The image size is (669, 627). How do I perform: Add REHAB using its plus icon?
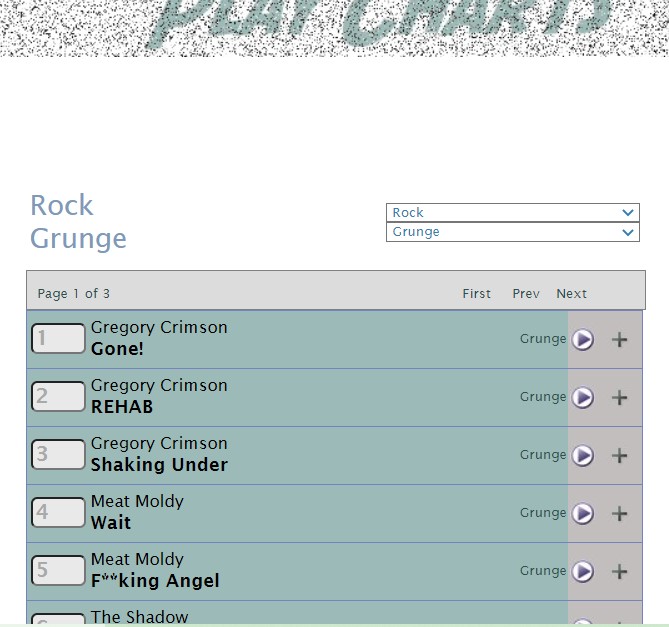(620, 398)
